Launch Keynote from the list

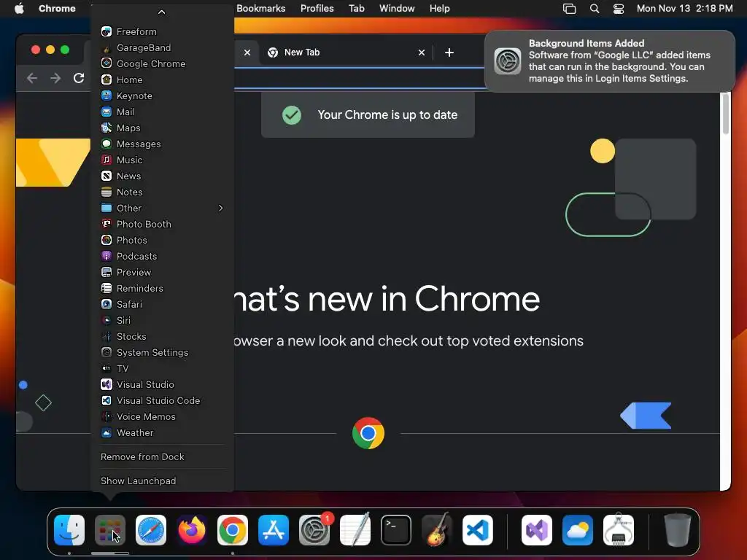click(x=162, y=96)
